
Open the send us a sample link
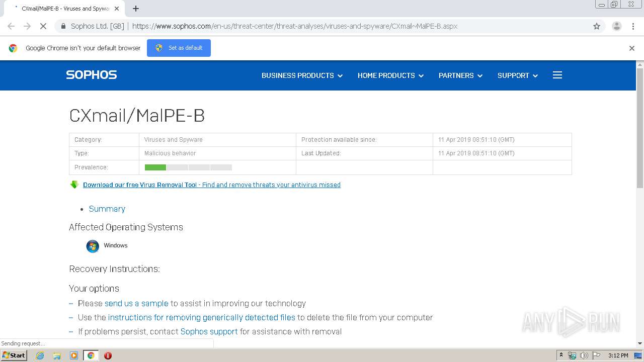click(136, 304)
